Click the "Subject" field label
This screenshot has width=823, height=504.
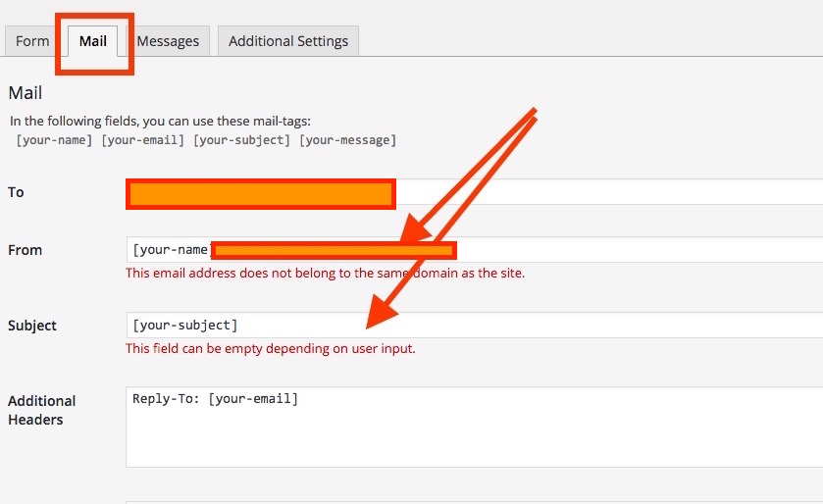tap(32, 326)
